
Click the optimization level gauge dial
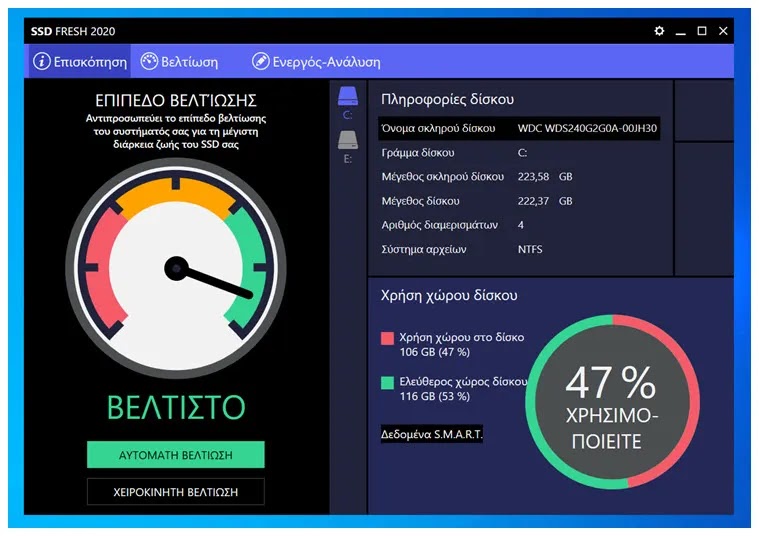(x=176, y=268)
